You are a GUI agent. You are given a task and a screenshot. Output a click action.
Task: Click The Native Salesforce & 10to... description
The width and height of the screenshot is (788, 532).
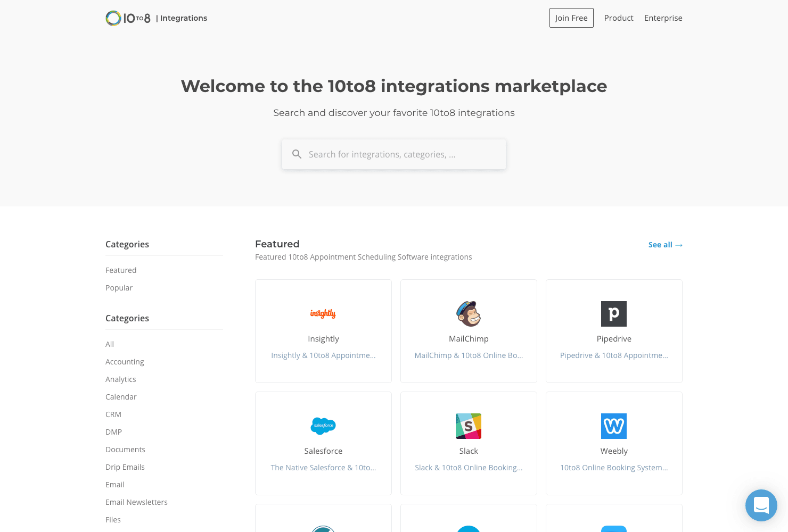tap(323, 468)
